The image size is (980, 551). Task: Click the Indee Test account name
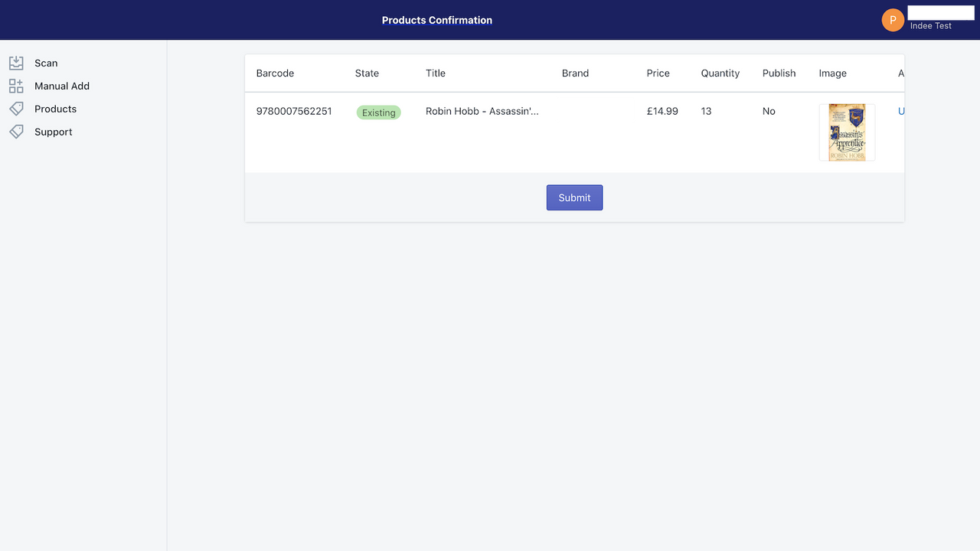point(929,25)
